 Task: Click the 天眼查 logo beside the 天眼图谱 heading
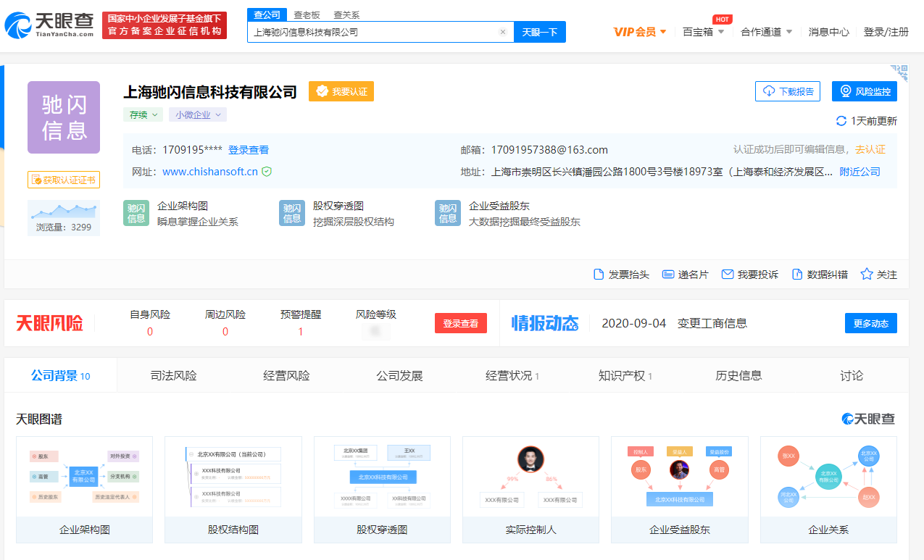868,419
